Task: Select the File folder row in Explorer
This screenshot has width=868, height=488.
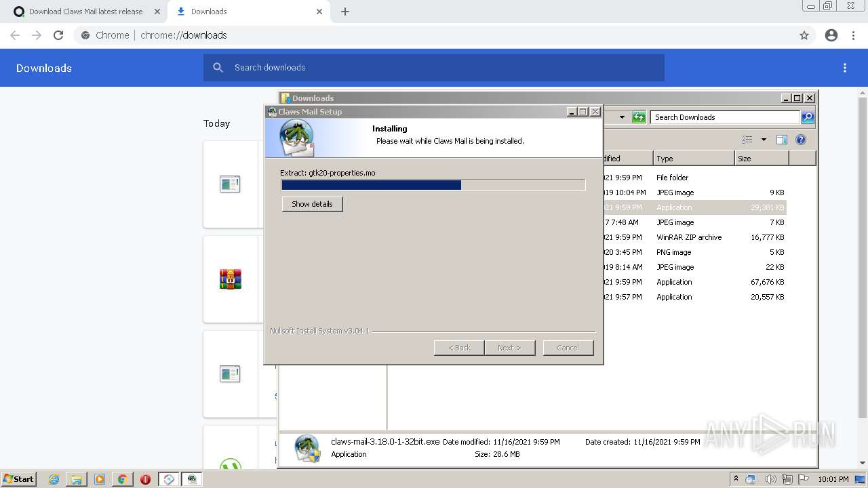Action: point(694,178)
